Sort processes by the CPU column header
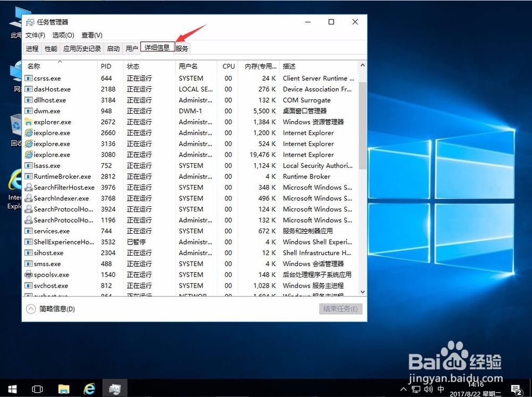Screen dimensions: 532x397 click(x=228, y=66)
